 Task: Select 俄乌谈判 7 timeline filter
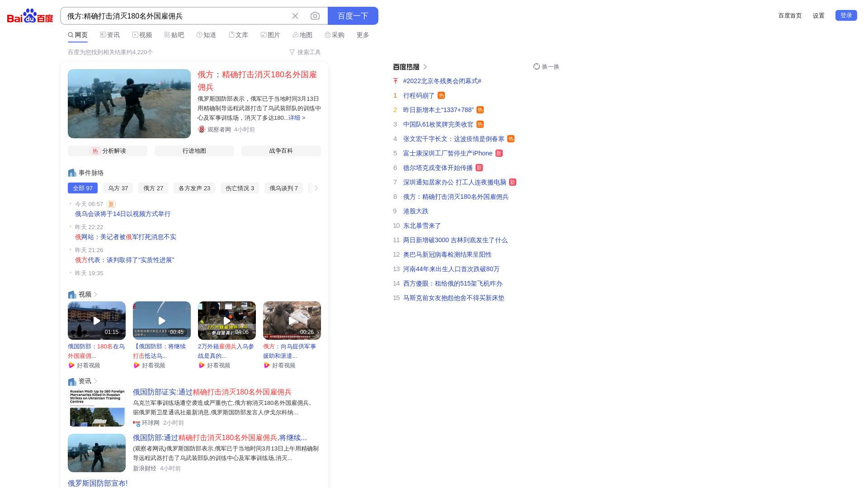[283, 188]
